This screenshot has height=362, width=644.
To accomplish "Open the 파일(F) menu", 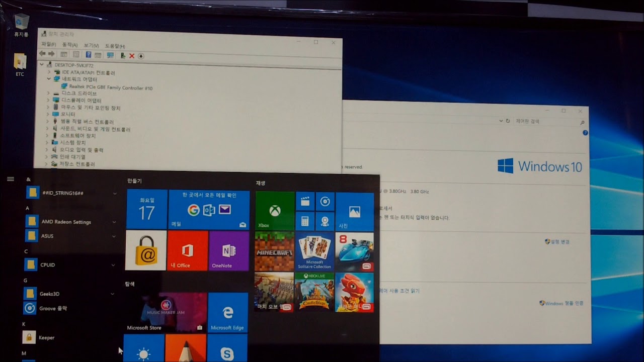I will [x=49, y=45].
